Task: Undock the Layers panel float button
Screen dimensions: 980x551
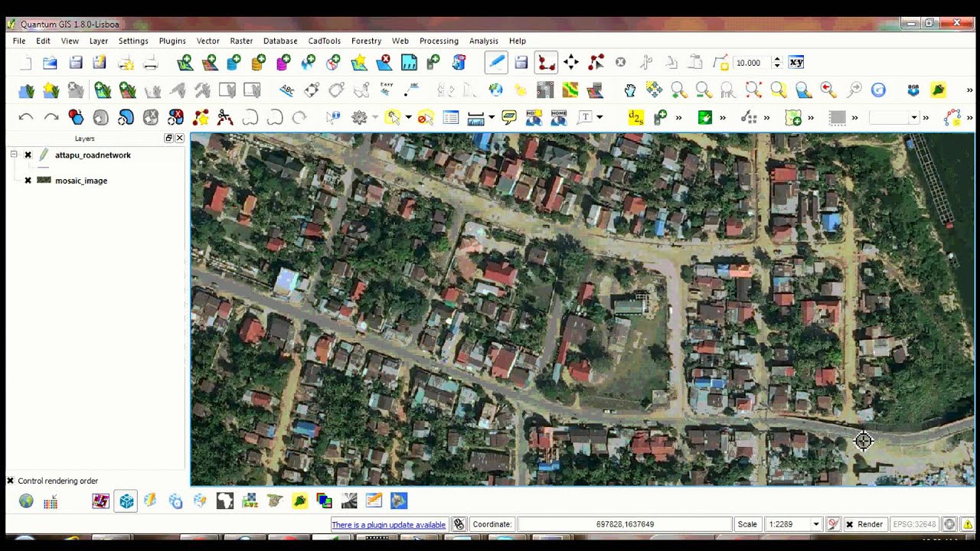Action: point(168,139)
